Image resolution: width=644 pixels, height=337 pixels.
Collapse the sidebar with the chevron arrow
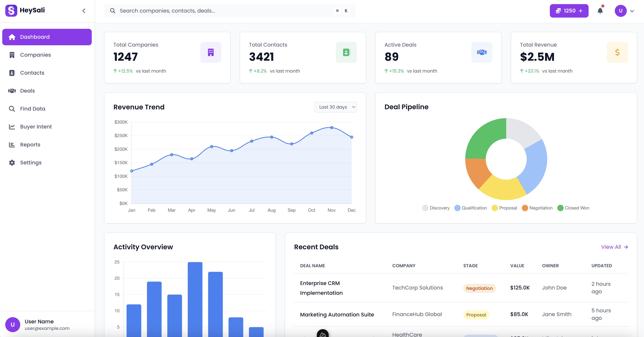pyautogui.click(x=84, y=11)
